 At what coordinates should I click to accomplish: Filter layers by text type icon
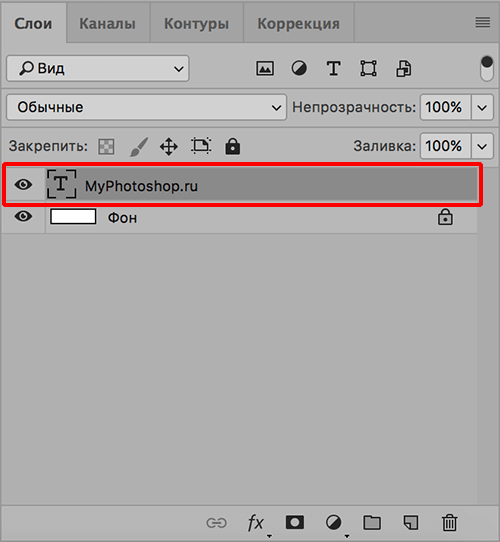tap(334, 68)
